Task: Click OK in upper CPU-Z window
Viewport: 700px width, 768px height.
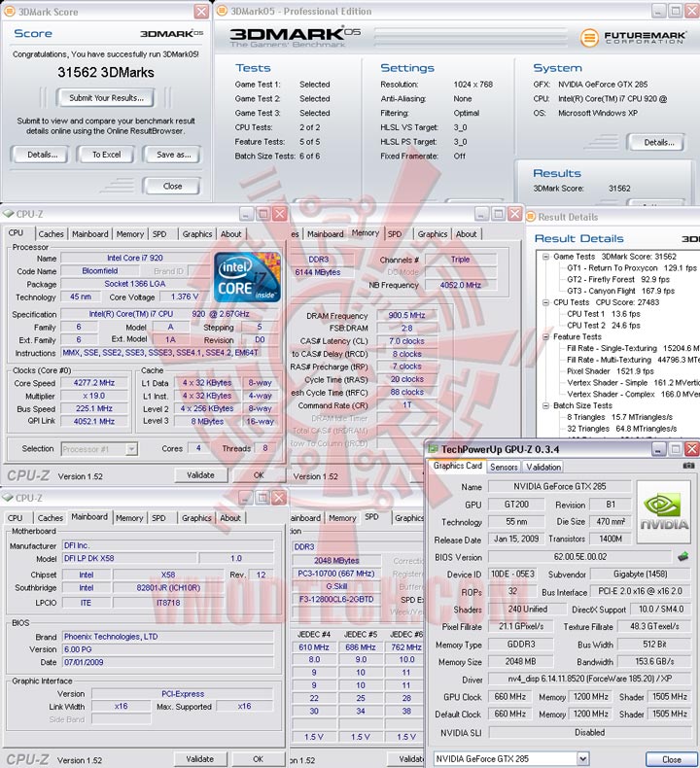Action: tap(259, 475)
